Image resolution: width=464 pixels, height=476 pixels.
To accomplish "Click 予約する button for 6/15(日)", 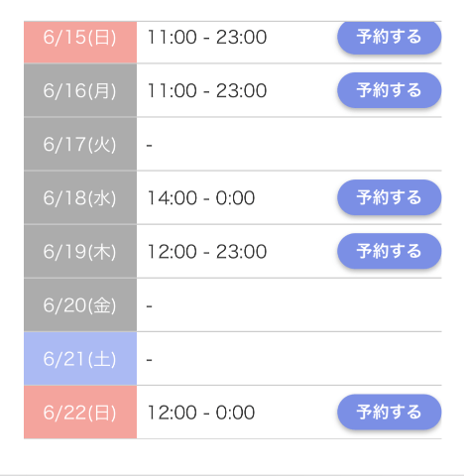I will 389,37.
